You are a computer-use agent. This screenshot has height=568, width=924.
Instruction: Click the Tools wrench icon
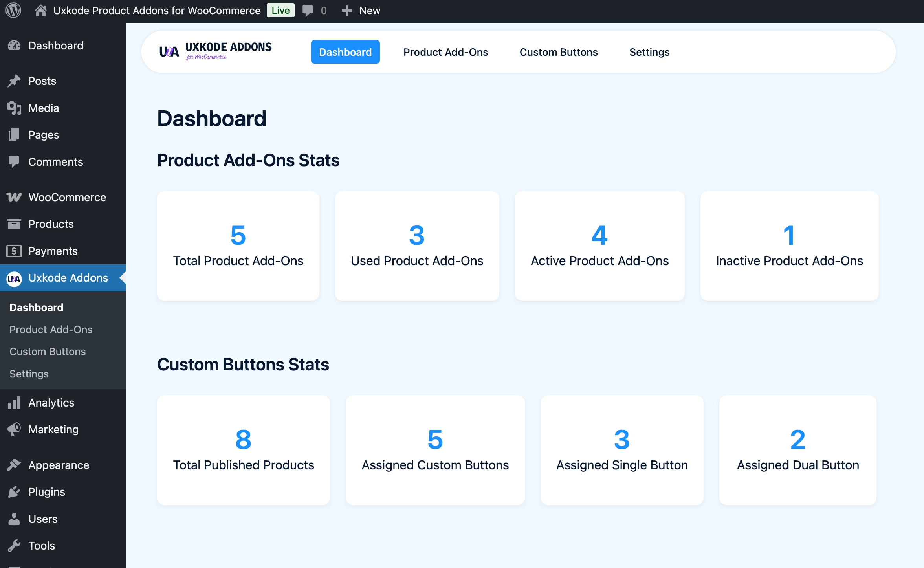[x=14, y=546]
